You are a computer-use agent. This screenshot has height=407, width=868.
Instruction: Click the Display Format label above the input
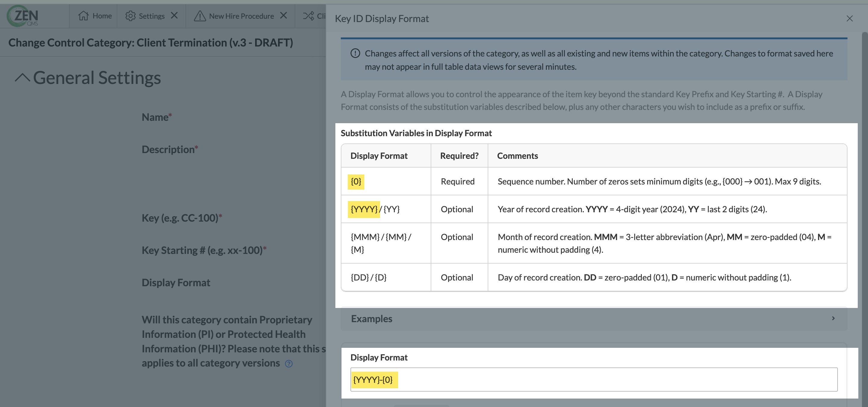pyautogui.click(x=379, y=357)
